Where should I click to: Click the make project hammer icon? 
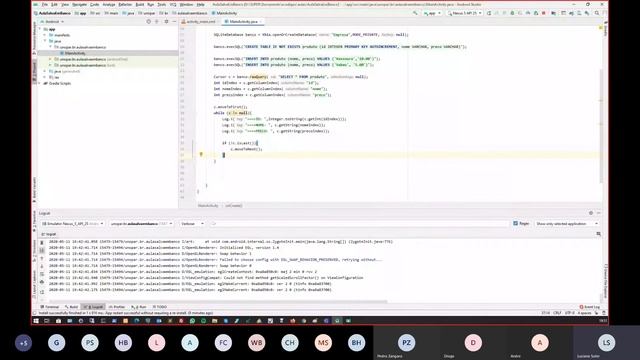pos(415,13)
